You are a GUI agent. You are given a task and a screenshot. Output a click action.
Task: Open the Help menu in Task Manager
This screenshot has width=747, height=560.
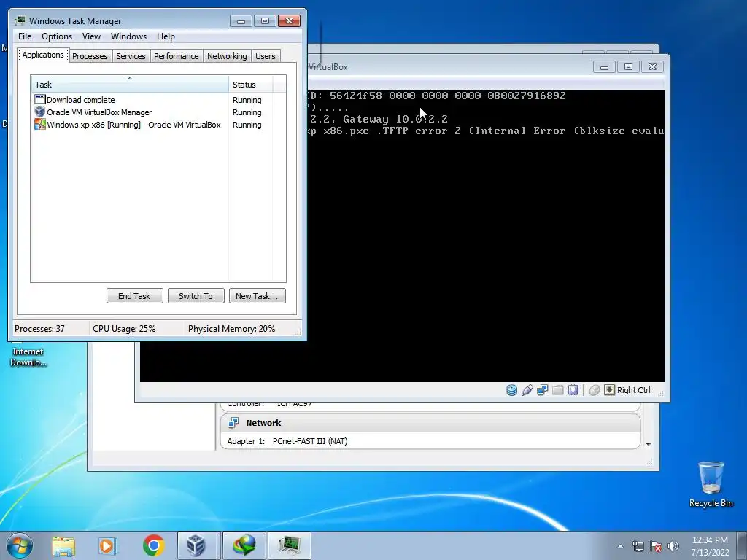click(166, 36)
